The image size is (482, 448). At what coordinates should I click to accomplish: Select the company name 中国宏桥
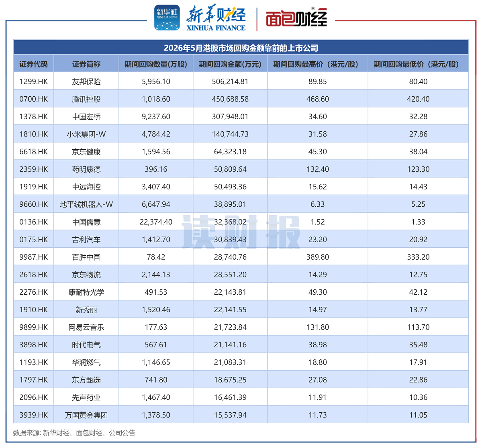86,117
